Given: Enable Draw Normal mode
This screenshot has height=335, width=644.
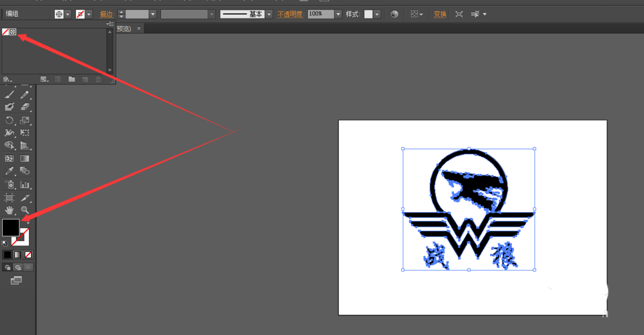Looking at the screenshot, I should [x=7, y=267].
